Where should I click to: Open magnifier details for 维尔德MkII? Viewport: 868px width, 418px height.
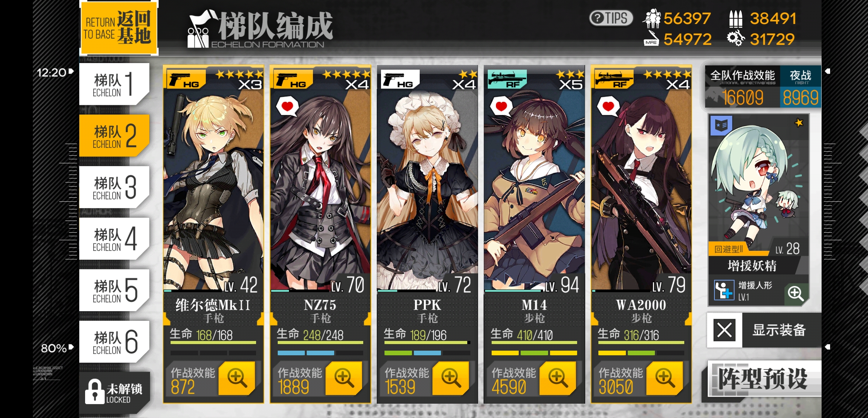(237, 378)
